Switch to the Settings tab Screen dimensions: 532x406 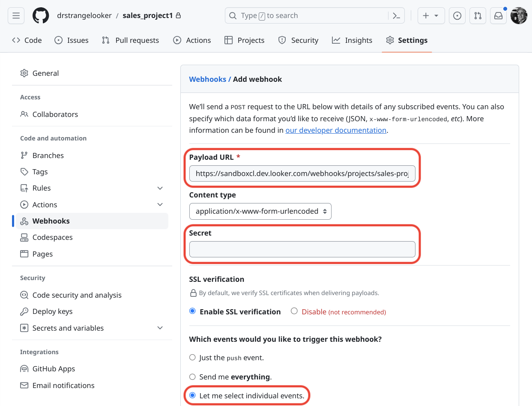click(x=406, y=40)
